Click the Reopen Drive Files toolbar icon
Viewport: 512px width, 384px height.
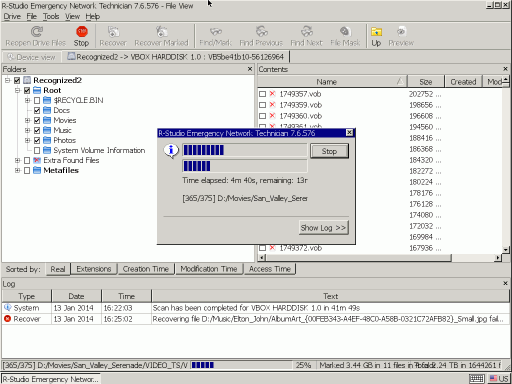[37, 32]
